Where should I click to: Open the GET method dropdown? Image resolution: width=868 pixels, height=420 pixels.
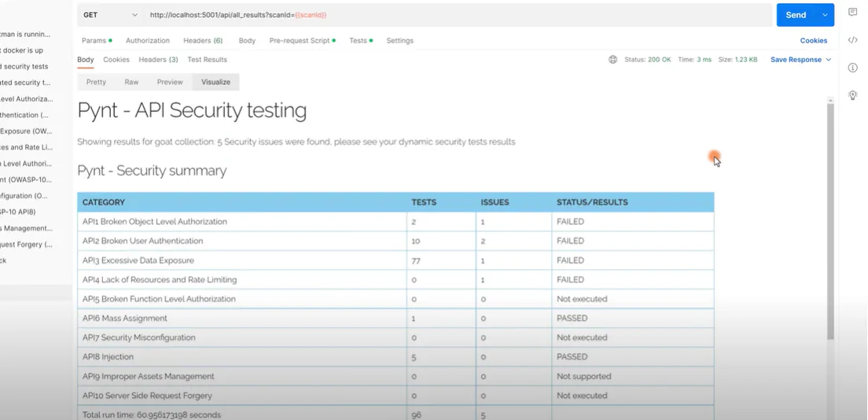tap(111, 15)
